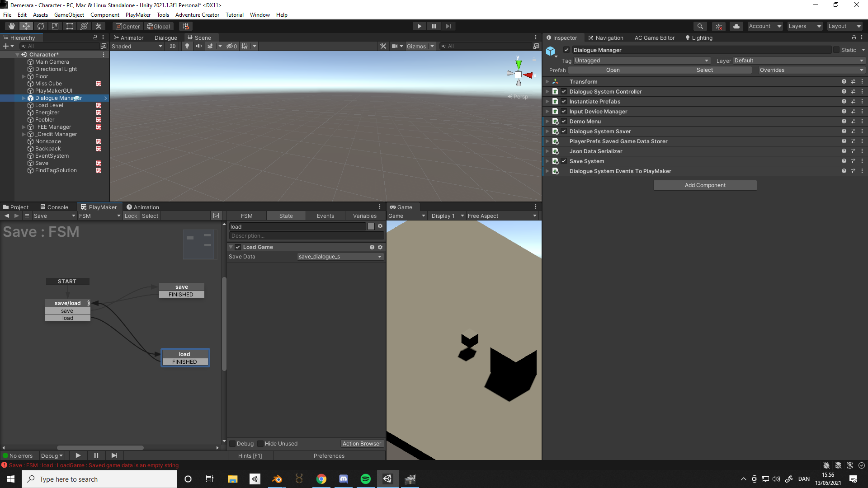Screen dimensions: 868x488
Task: Expand the Transform component
Action: [547, 81]
